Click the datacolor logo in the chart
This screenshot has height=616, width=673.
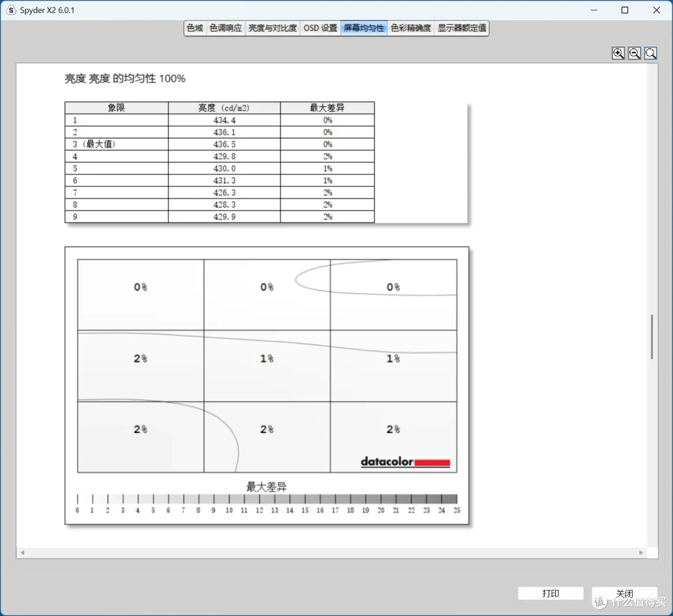point(405,462)
